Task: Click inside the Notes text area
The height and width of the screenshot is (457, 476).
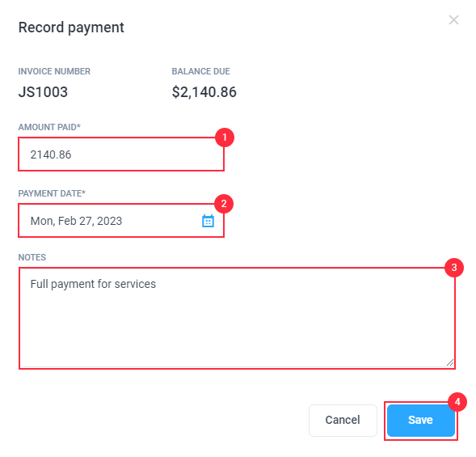Action: click(x=237, y=318)
